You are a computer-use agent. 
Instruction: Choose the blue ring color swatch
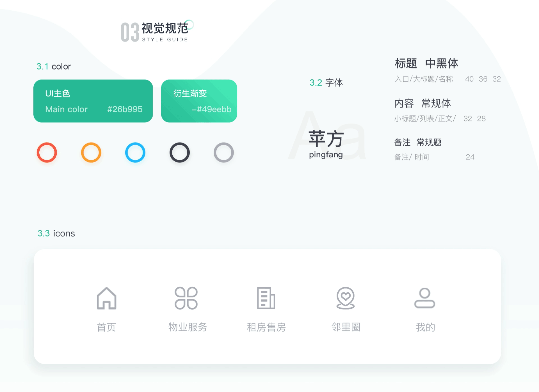135,153
